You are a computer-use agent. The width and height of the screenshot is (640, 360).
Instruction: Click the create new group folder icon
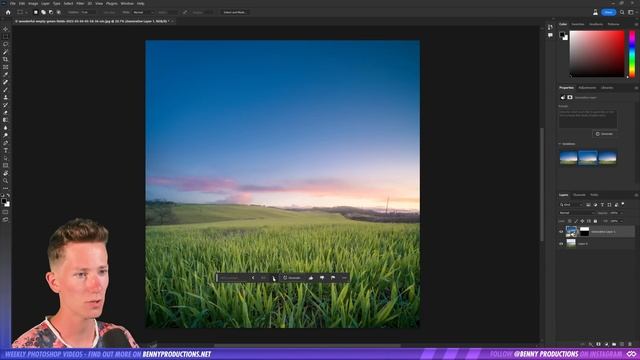[614, 344]
